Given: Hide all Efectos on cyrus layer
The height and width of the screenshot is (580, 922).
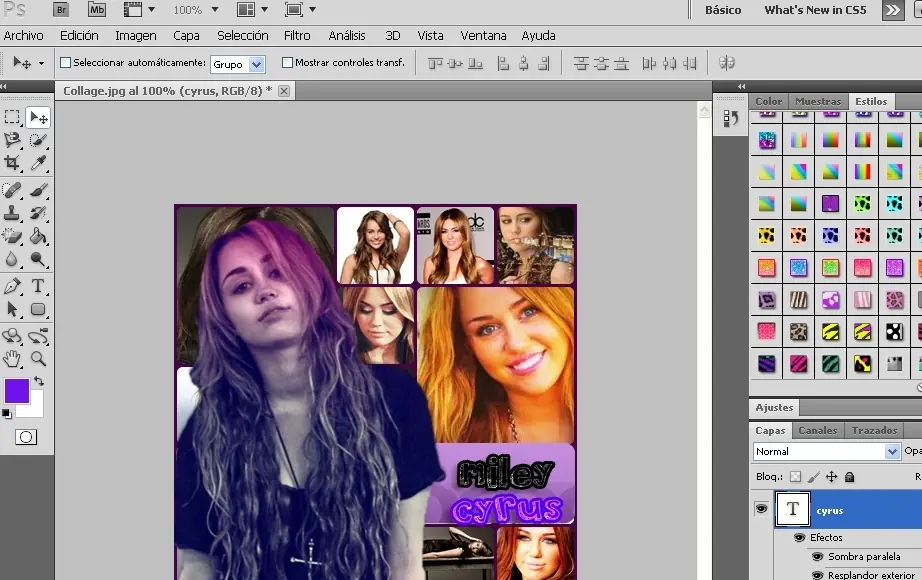Looking at the screenshot, I should click(799, 538).
